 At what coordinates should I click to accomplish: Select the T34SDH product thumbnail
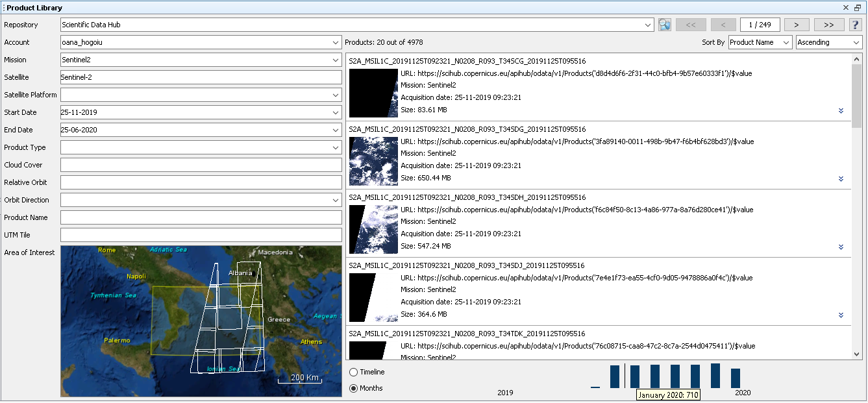[x=373, y=229]
